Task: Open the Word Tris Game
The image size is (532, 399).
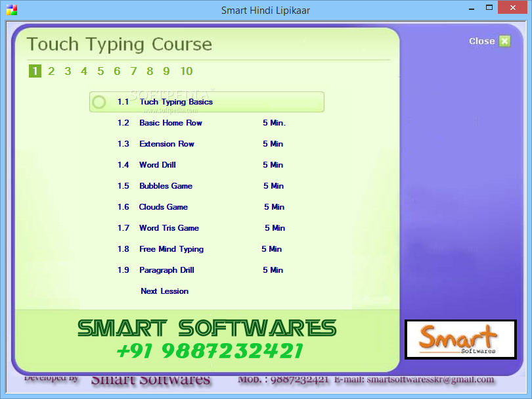Action: (x=169, y=228)
